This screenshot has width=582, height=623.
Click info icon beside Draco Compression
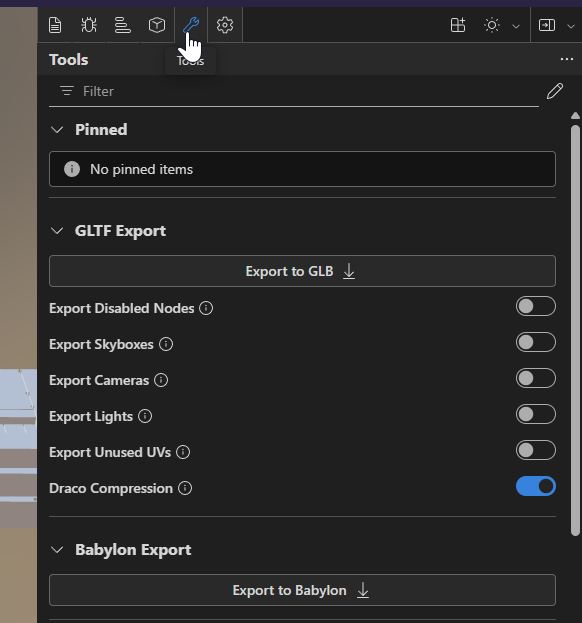185,488
